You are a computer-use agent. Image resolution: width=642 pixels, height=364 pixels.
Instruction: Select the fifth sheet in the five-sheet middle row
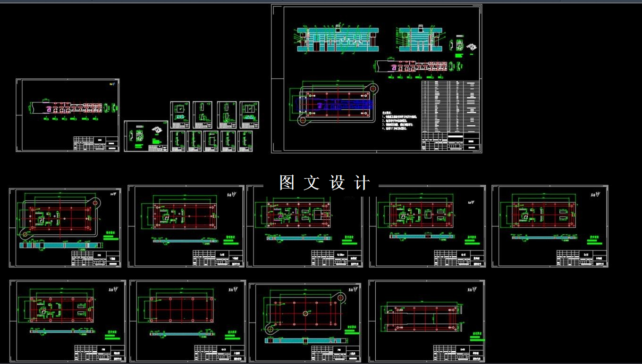[x=550, y=227]
